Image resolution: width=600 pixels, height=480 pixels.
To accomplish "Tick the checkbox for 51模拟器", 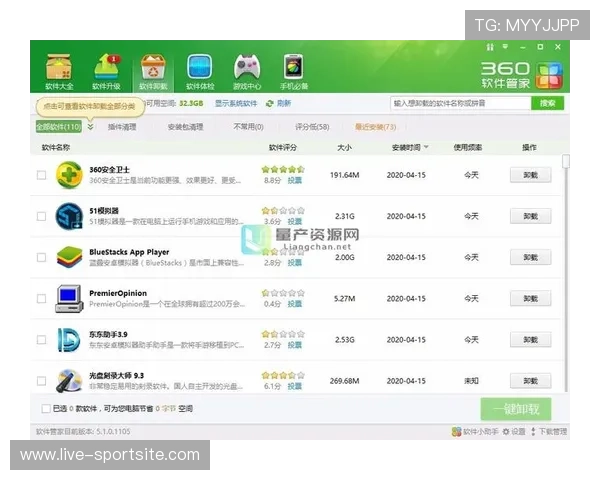I will pos(41,216).
